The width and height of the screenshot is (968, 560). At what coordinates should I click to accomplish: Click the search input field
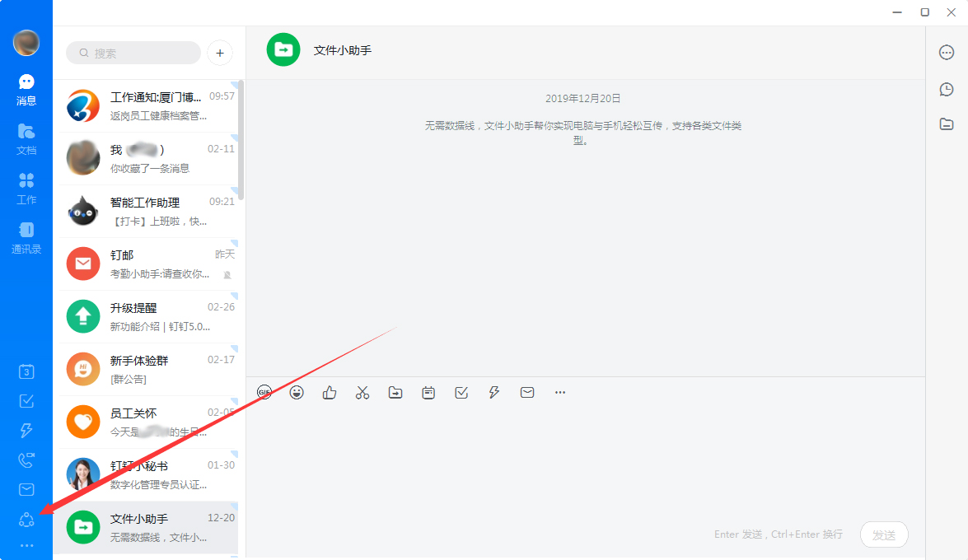pyautogui.click(x=132, y=53)
